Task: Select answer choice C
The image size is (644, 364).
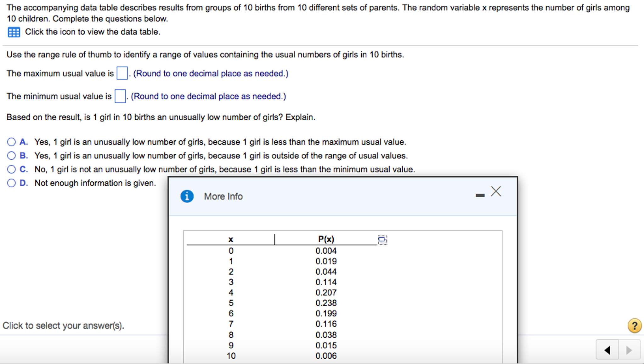Action: 11,169
